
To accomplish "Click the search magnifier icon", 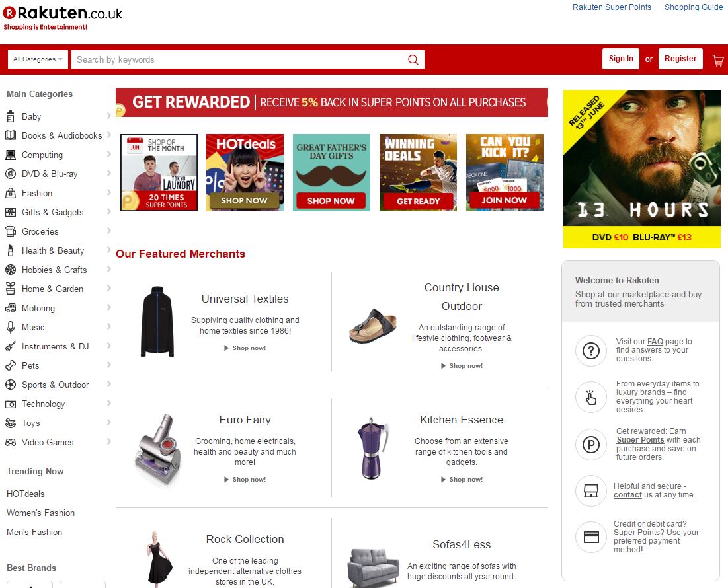I will 413,60.
